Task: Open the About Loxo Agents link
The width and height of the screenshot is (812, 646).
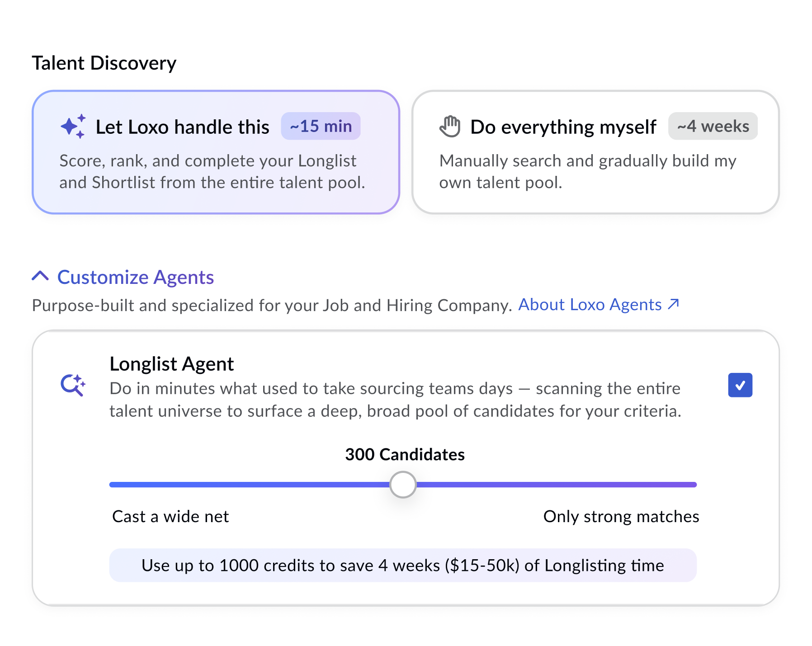Action: coord(599,305)
